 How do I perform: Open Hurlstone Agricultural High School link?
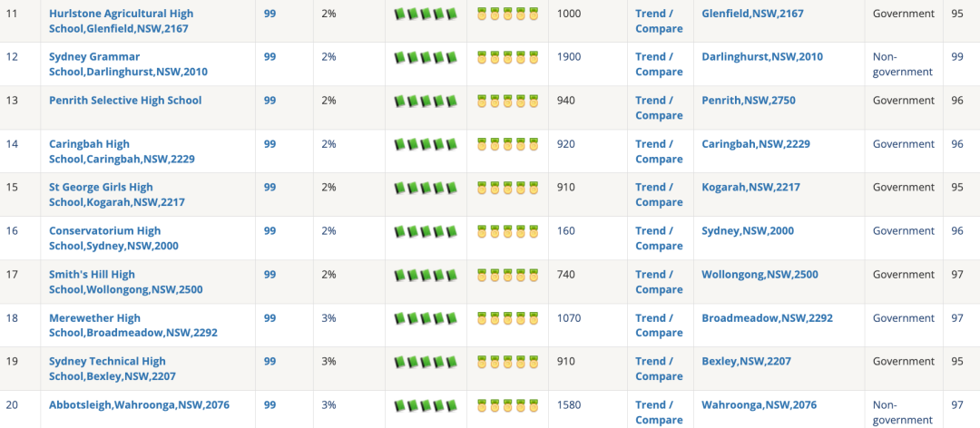click(122, 21)
